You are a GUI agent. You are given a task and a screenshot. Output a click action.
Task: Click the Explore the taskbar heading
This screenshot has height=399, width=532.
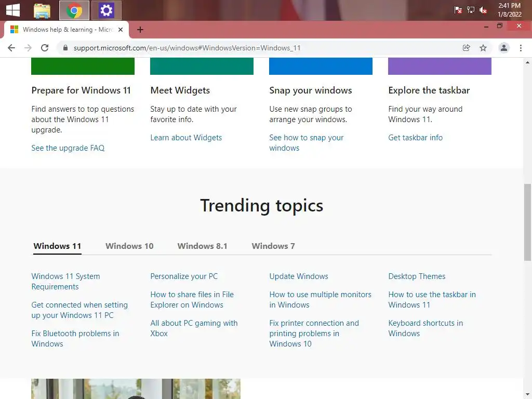tap(429, 90)
